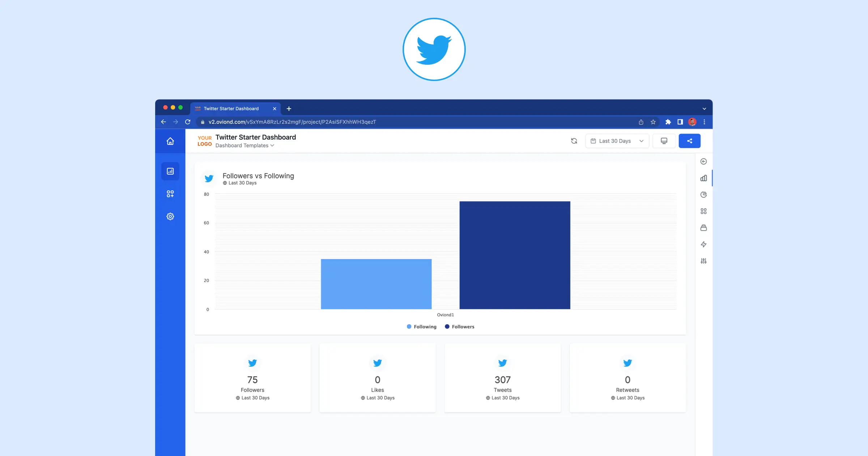
Task: Toggle the Followers legend item
Action: 459,327
